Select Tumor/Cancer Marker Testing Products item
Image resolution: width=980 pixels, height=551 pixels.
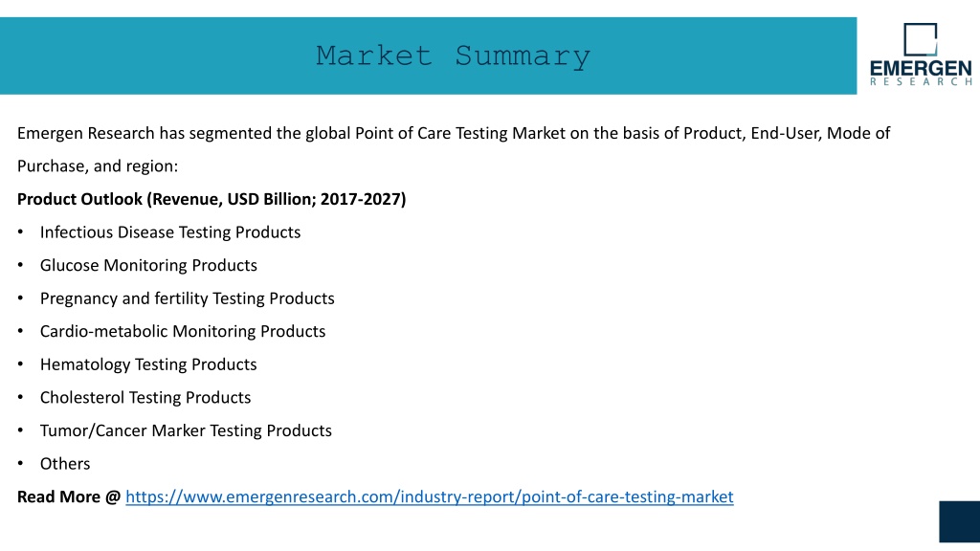click(x=186, y=430)
